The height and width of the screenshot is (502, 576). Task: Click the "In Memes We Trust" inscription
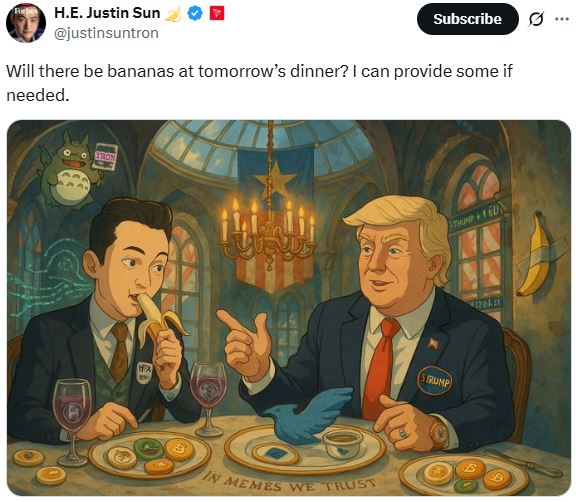tap(289, 483)
